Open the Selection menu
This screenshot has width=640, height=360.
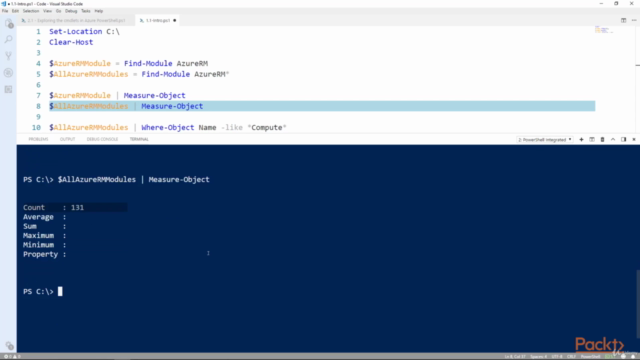click(31, 11)
